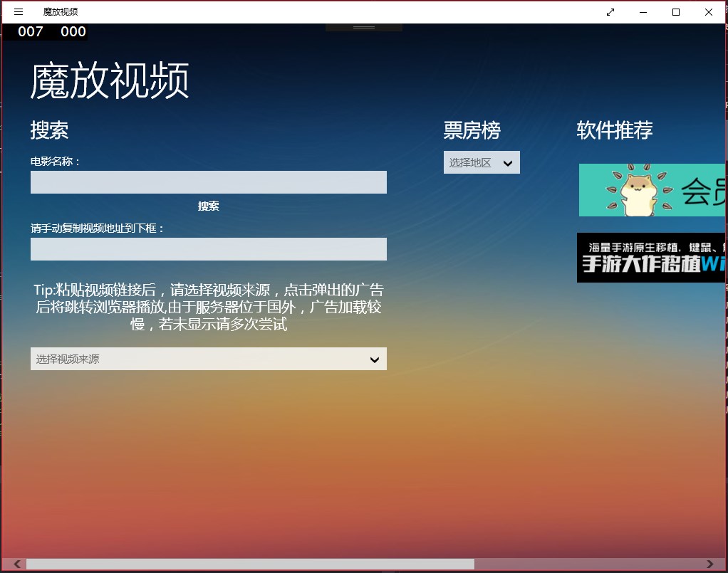Screen dimensions: 728x573
Task: Open the 手游大作移植 game ad banner
Action: point(651,258)
